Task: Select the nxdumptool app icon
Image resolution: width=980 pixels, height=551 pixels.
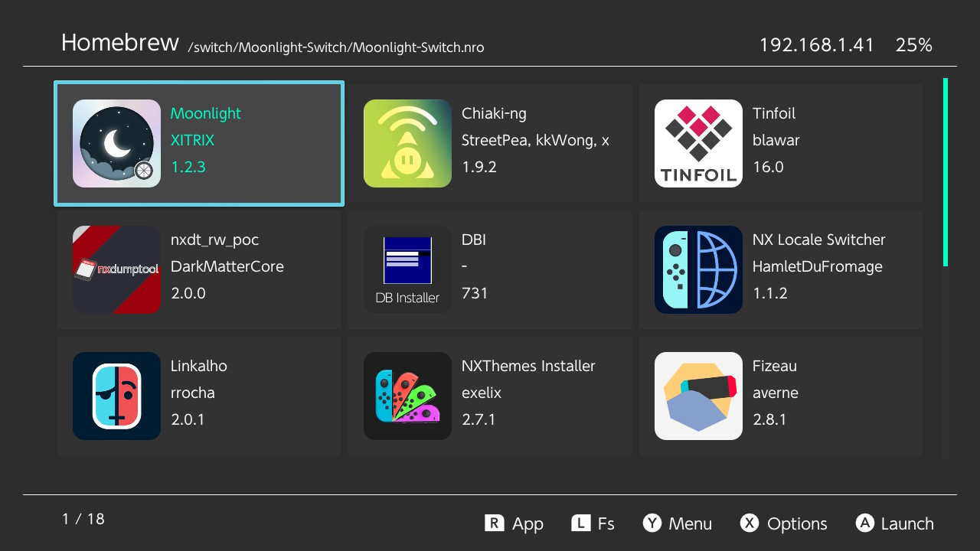Action: (x=116, y=269)
